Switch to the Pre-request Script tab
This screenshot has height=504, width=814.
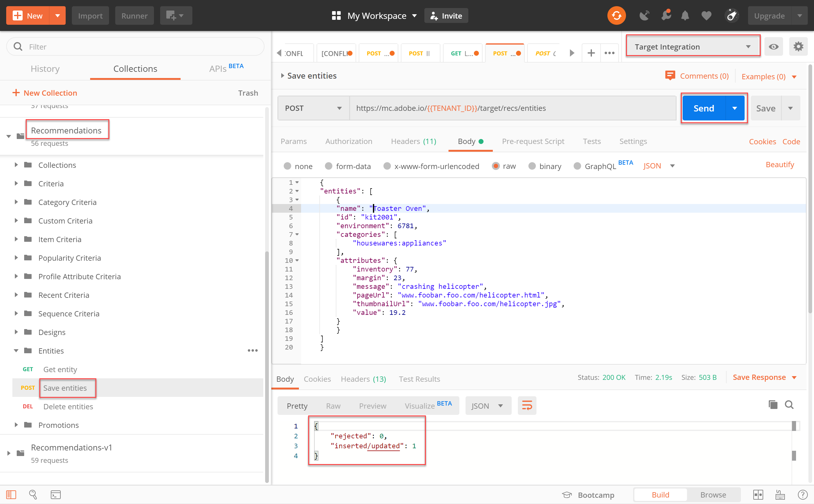(533, 141)
